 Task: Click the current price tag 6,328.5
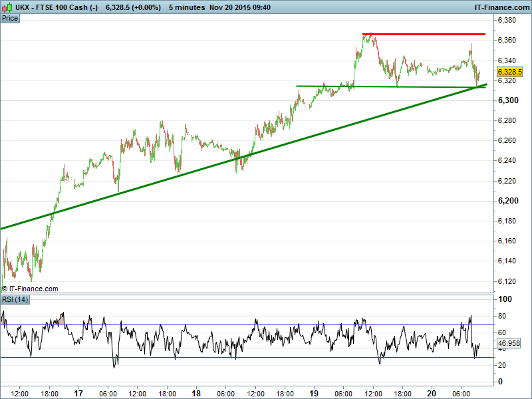[510, 72]
